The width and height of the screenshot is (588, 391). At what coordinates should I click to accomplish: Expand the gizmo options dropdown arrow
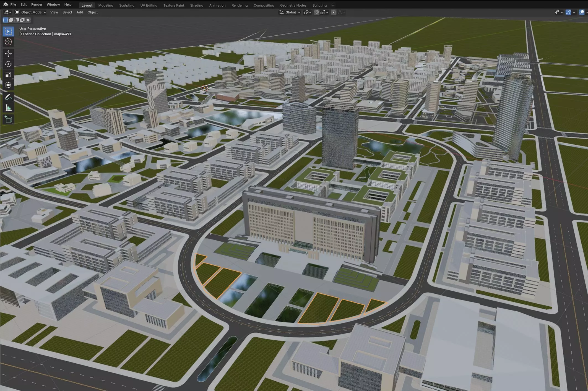(x=574, y=12)
